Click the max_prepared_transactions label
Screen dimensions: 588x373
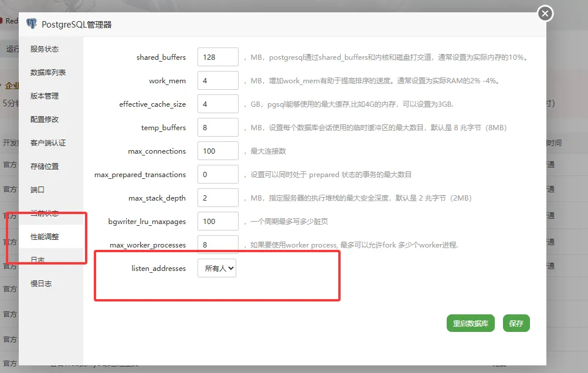click(140, 175)
